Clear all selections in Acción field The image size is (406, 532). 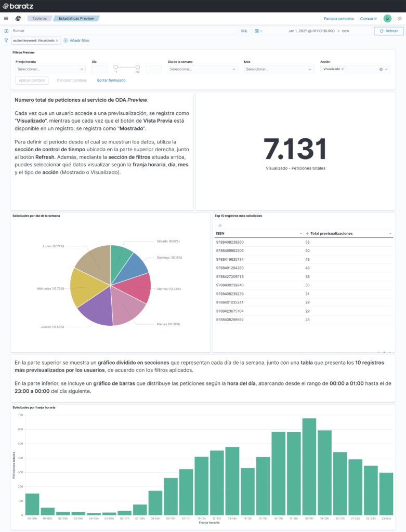pos(381,69)
